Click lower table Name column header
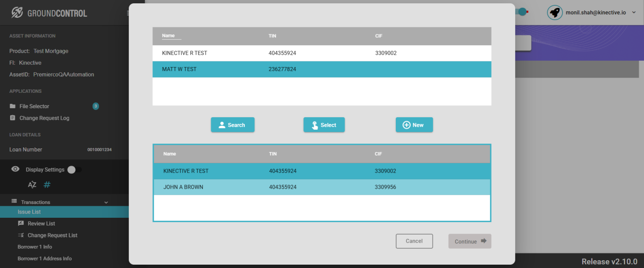 pyautogui.click(x=170, y=154)
